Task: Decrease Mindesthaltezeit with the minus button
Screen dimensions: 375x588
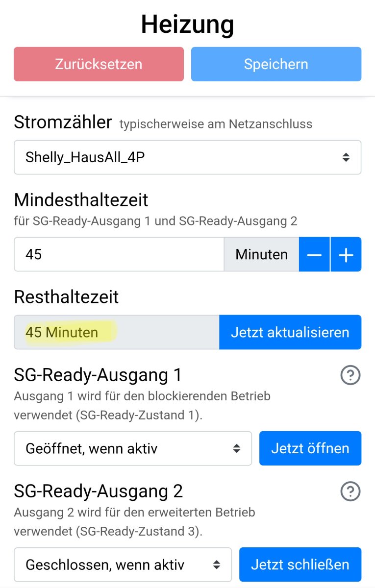Action: pyautogui.click(x=314, y=254)
